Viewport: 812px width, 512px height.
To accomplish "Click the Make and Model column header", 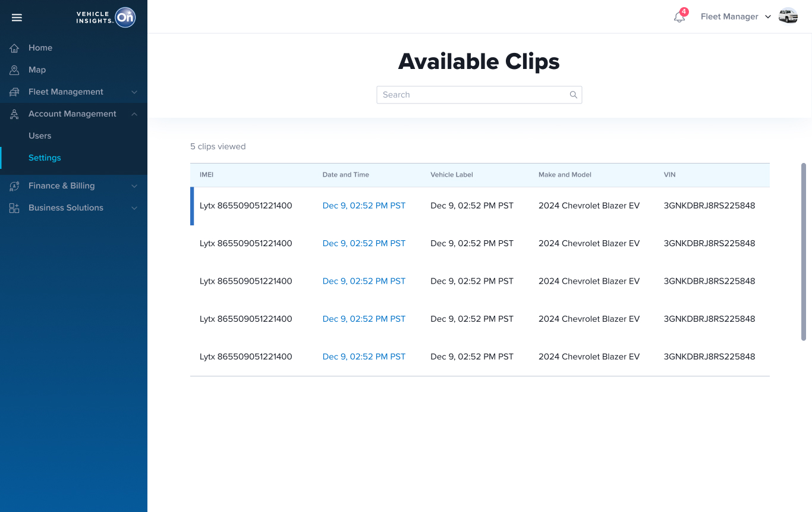I will [565, 175].
